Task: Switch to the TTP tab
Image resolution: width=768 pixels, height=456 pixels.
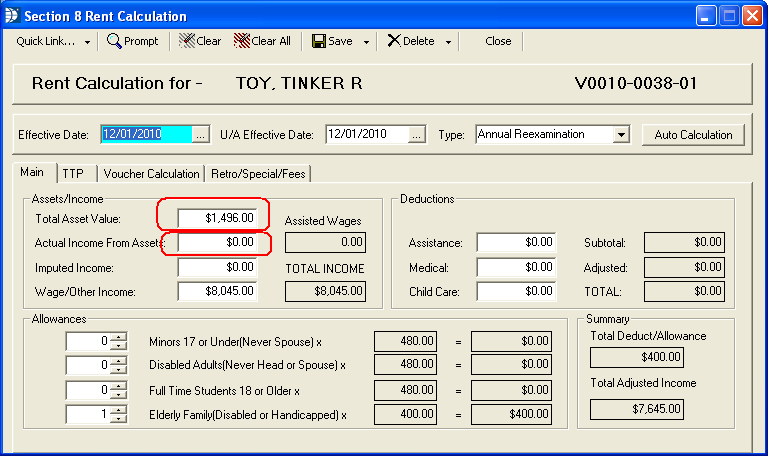Action: [x=73, y=174]
